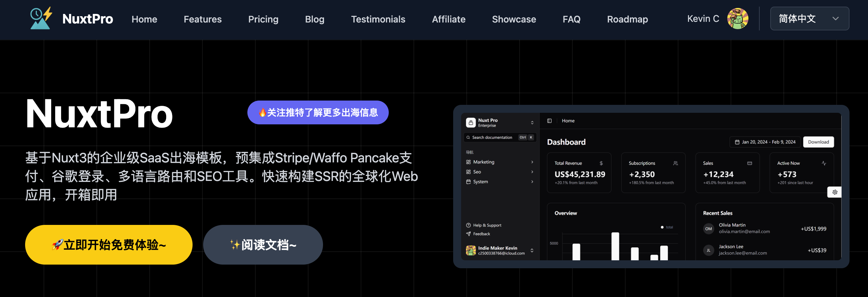Click the Download button on dashboard

tap(818, 142)
